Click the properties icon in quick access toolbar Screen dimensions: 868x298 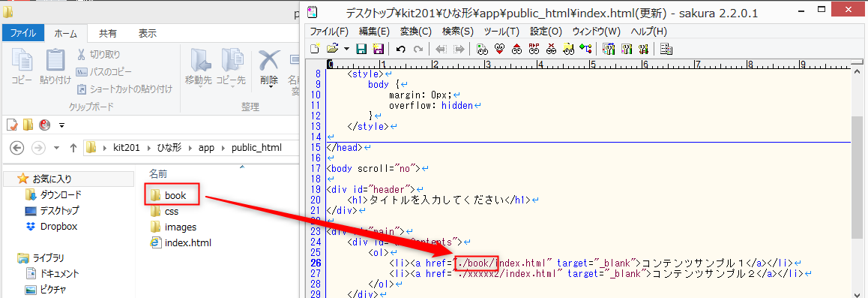click(x=12, y=125)
